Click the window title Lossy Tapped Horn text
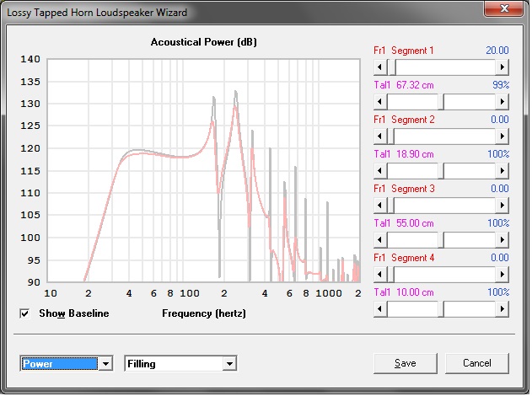 pyautogui.click(x=97, y=13)
